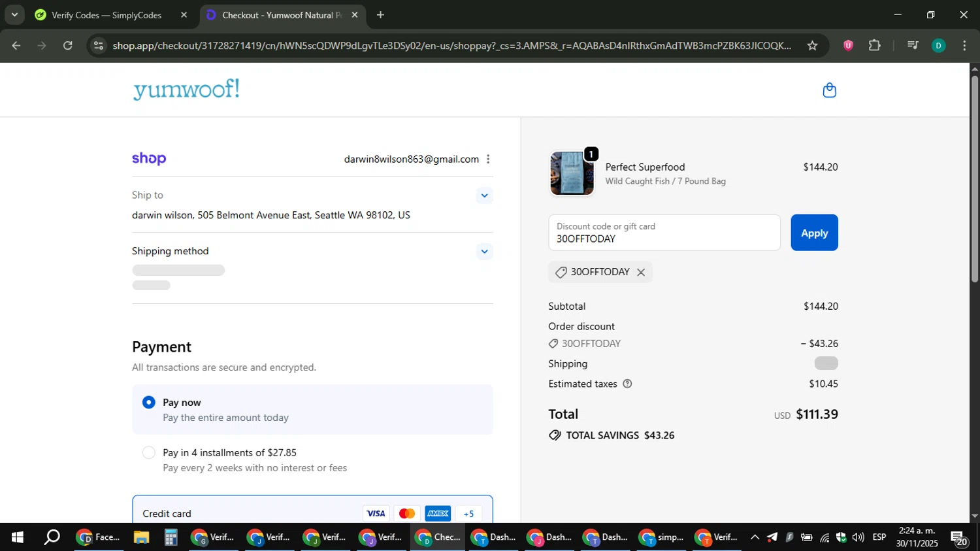Open the volume control in tray
This screenshot has height=551, width=980.
click(x=858, y=537)
